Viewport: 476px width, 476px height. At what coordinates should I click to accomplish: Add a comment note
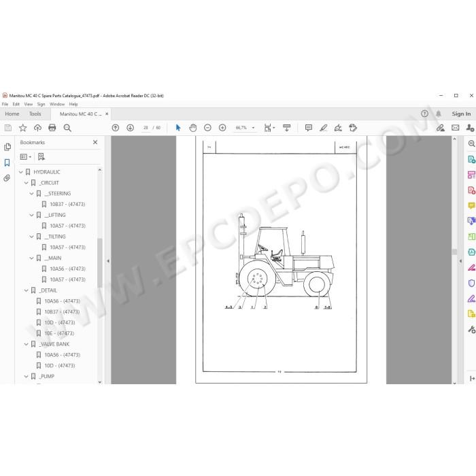tap(309, 128)
